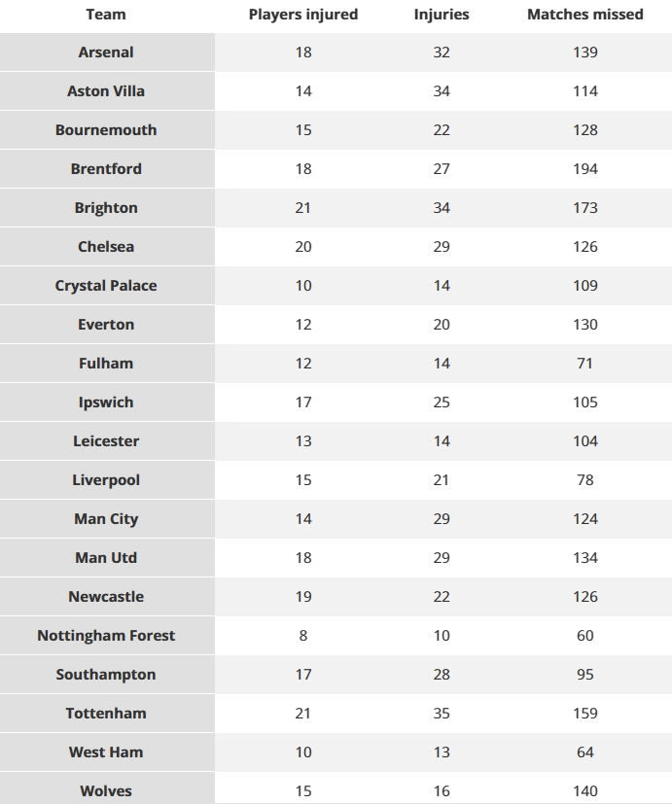Select the West Ham team cell
The width and height of the screenshot is (672, 804).
pyautogui.click(x=107, y=752)
